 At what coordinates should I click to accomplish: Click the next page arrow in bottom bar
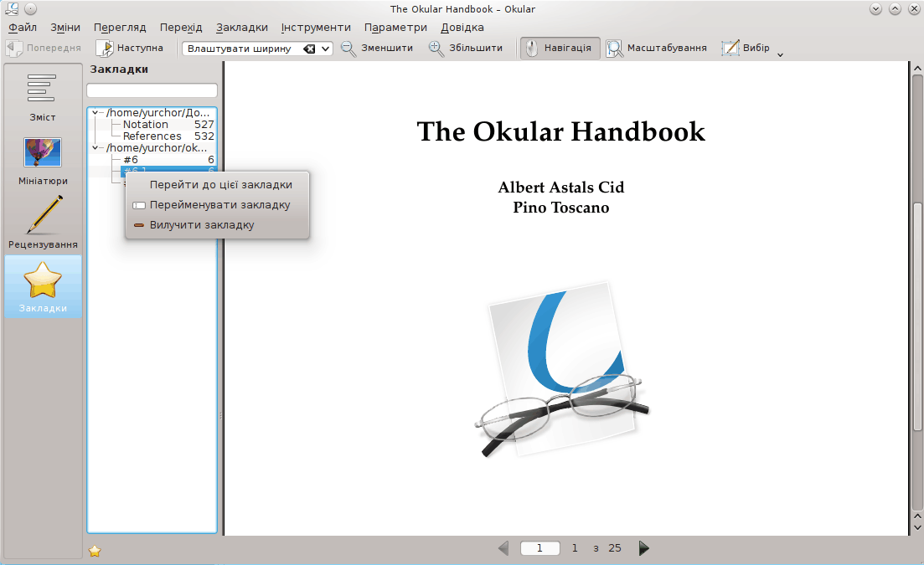pos(643,548)
